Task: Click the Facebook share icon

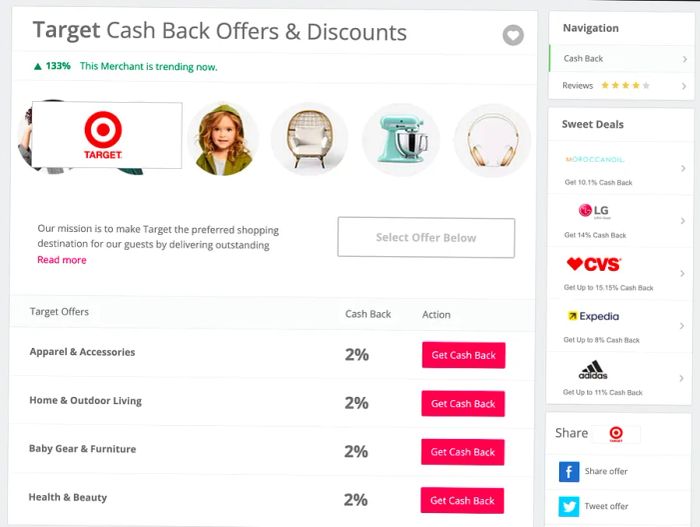Action: tap(569, 472)
